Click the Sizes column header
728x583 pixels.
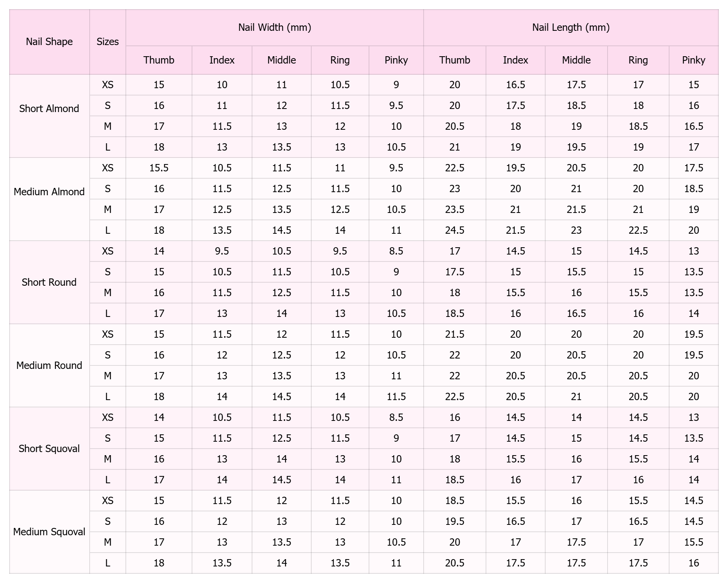click(x=108, y=42)
